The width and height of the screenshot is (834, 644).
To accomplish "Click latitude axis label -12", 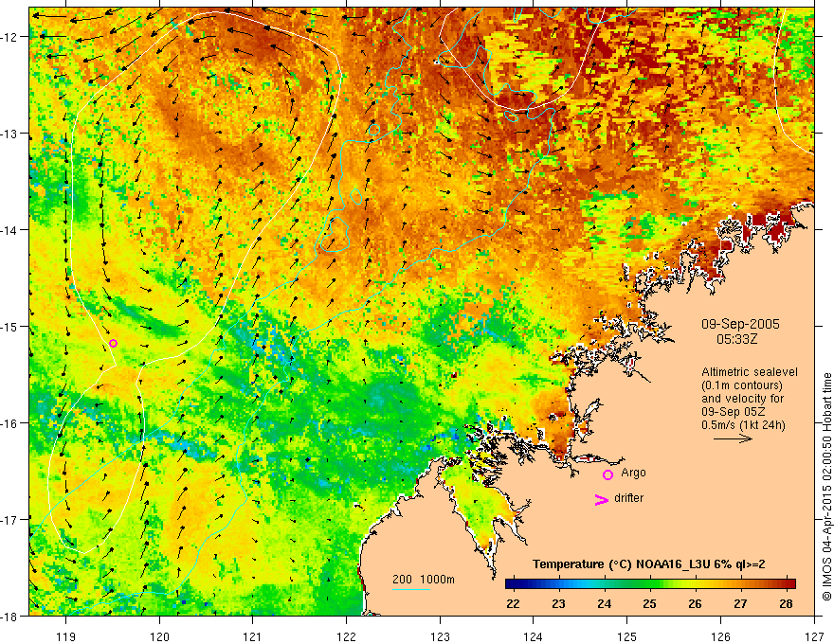I will (x=9, y=37).
